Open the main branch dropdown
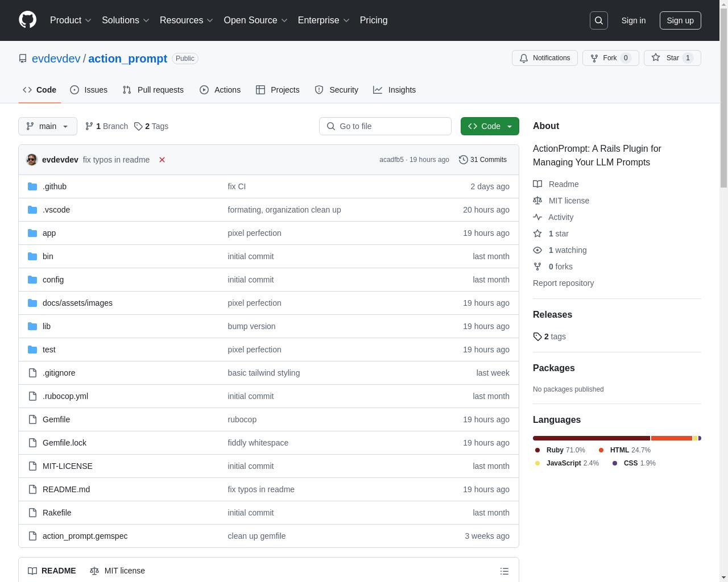The height and width of the screenshot is (582, 728). point(48,126)
